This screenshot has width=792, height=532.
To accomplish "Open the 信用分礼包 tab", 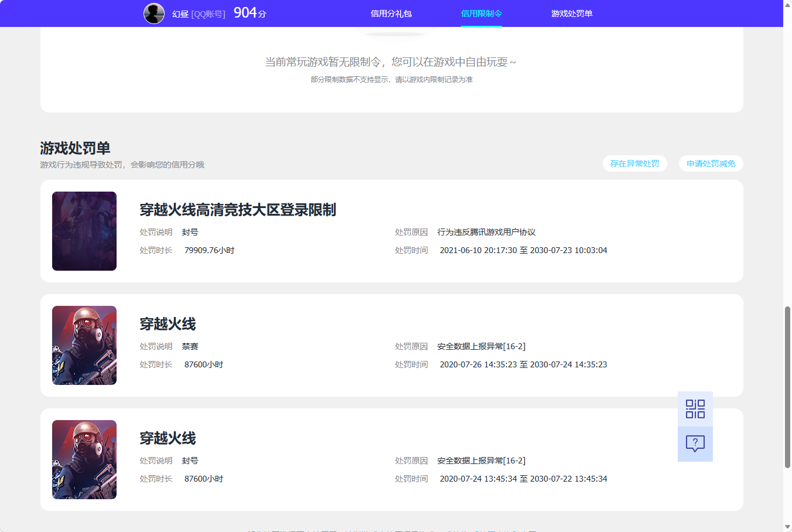I will pyautogui.click(x=391, y=13).
